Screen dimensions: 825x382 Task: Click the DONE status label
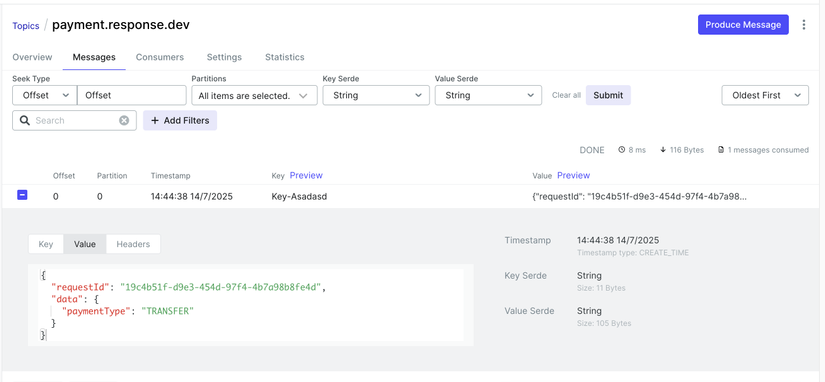(x=592, y=150)
